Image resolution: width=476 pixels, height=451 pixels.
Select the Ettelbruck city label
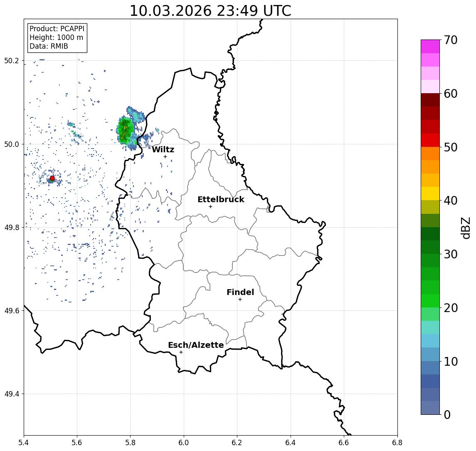tap(221, 199)
